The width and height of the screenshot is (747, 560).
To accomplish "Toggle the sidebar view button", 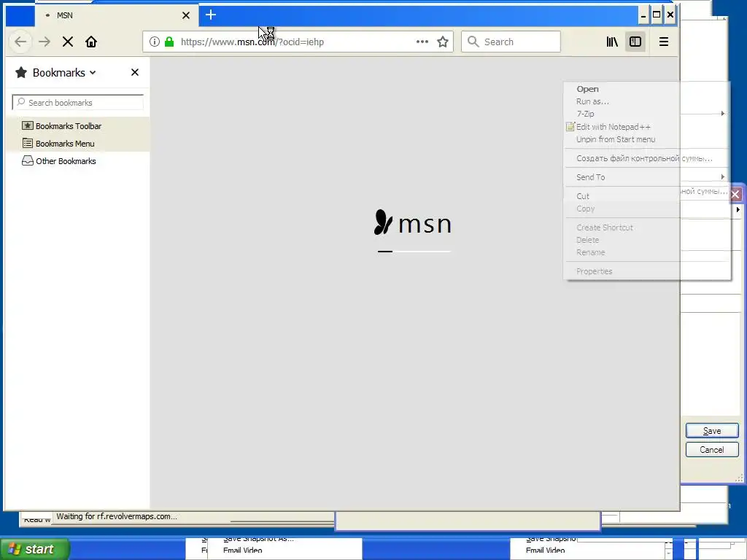I will (635, 42).
